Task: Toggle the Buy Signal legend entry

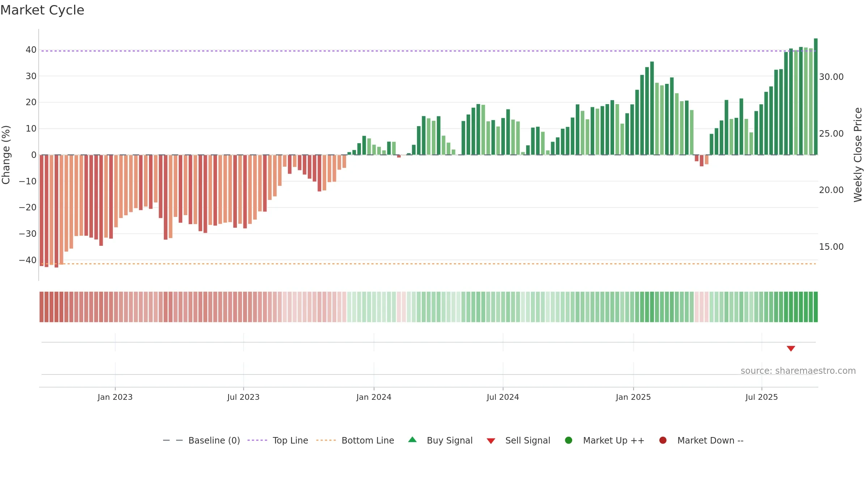Action: [x=440, y=440]
